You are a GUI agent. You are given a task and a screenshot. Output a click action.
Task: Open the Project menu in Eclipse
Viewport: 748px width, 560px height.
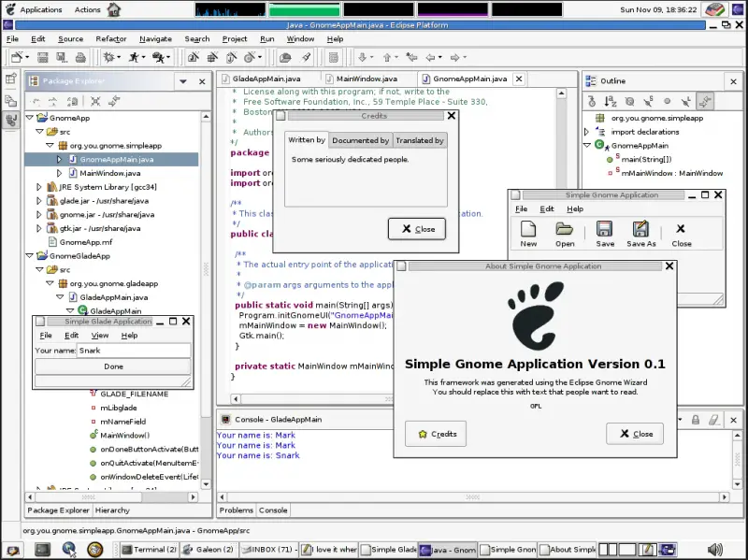click(235, 39)
